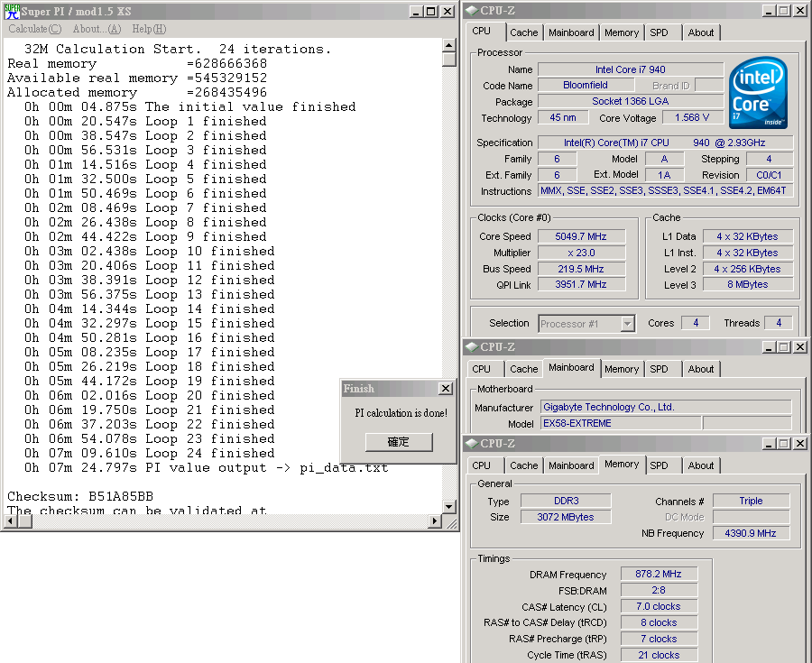Minimize the top CPU-Z window

click(x=769, y=11)
